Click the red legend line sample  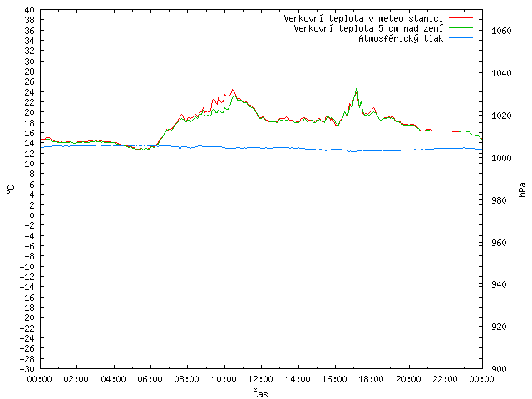pos(461,17)
